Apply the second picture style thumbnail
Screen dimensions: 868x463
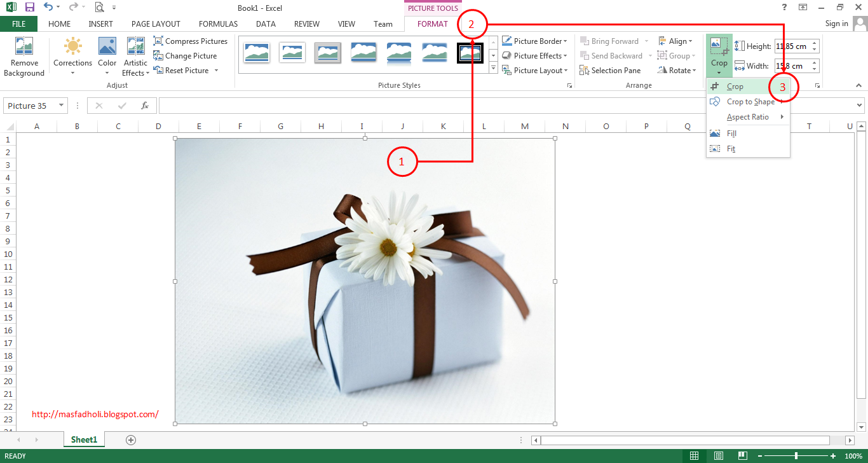click(292, 53)
